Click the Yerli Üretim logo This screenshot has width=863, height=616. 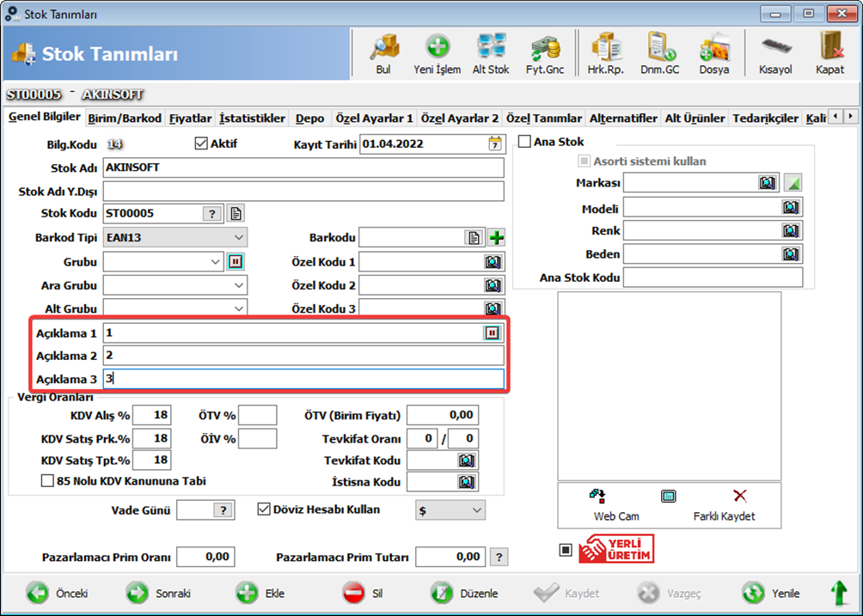click(616, 549)
